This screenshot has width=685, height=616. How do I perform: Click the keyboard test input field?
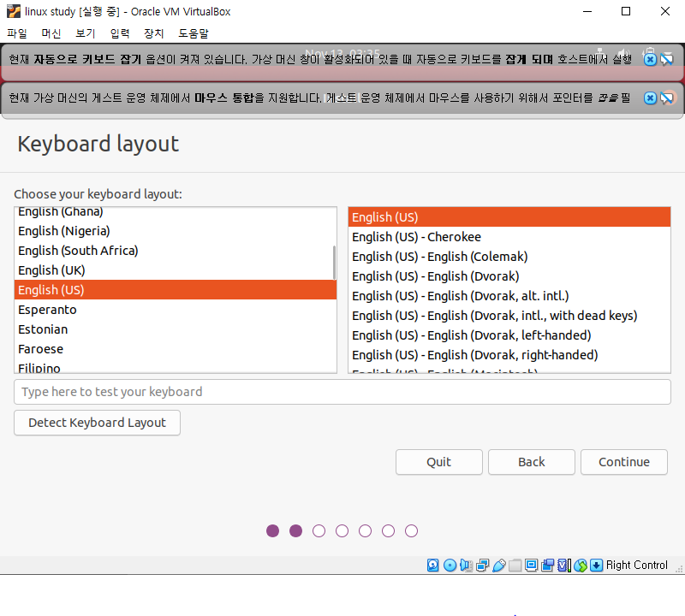pyautogui.click(x=342, y=392)
